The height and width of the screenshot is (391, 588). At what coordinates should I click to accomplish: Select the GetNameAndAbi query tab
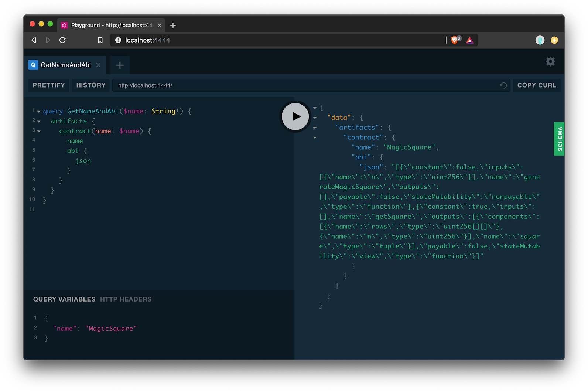point(66,65)
